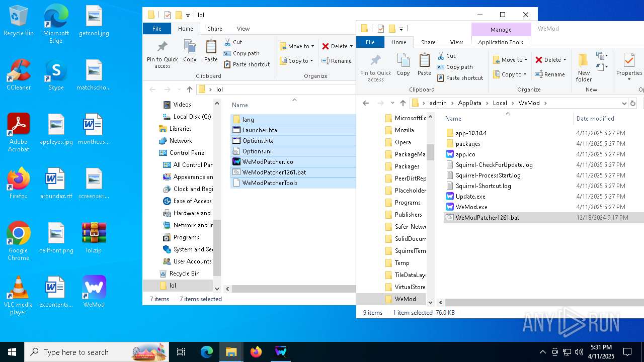Image resolution: width=644 pixels, height=362 pixels.
Task: Switch to Share tab in lol window
Action: point(215,29)
